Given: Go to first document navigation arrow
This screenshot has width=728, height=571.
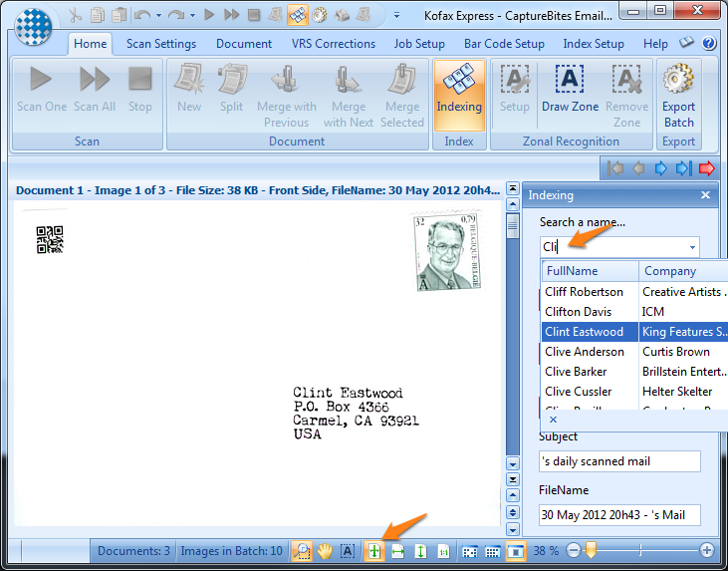Looking at the screenshot, I should tap(615, 168).
